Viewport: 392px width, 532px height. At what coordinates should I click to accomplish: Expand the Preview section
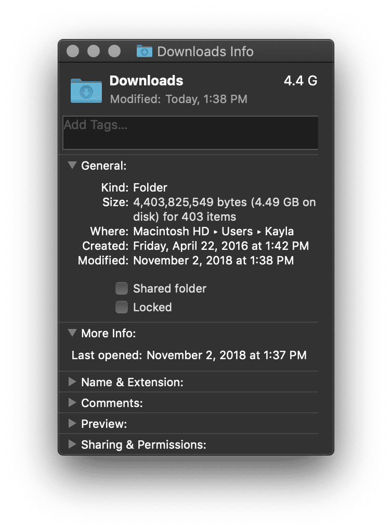click(x=72, y=423)
